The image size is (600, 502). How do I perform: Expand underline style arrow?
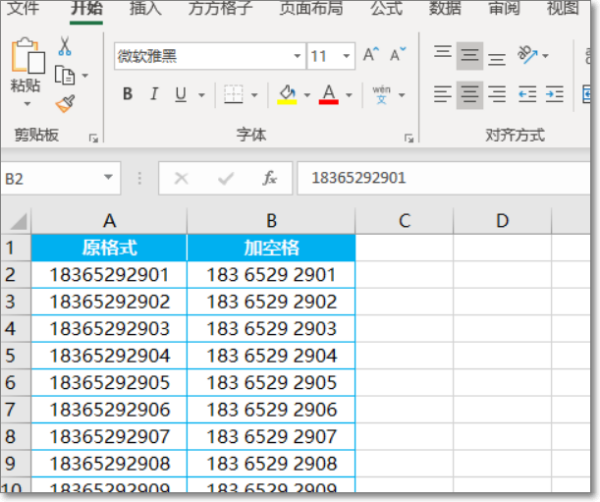point(202,95)
